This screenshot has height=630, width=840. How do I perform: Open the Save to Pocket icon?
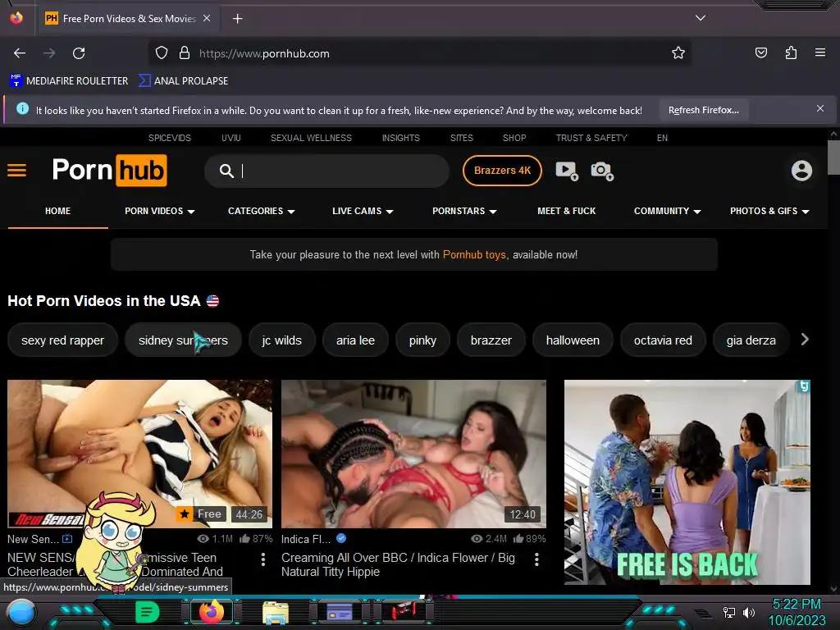760,52
